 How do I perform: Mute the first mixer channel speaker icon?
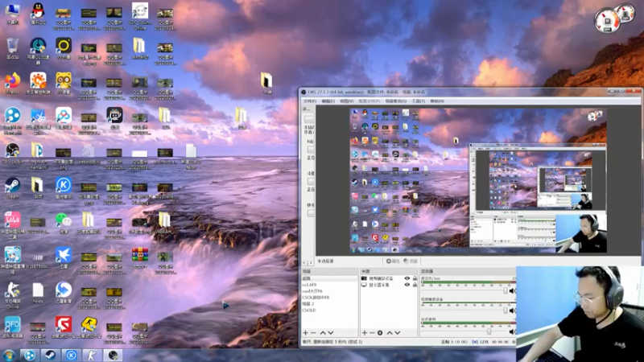coord(512,290)
